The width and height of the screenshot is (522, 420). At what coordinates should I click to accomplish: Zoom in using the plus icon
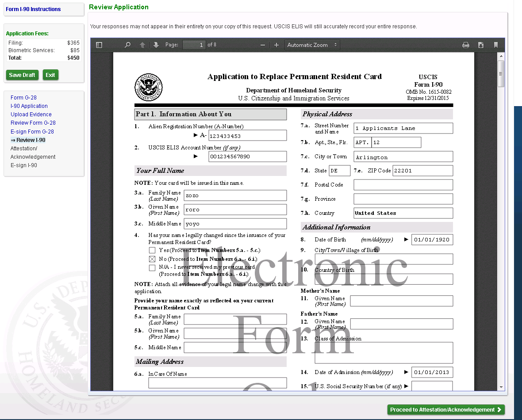point(276,45)
